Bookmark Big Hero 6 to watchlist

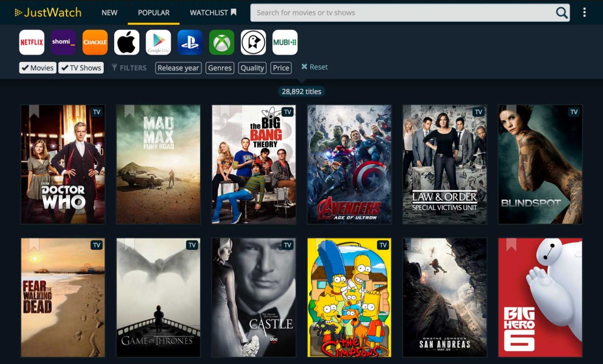pyautogui.click(x=511, y=244)
